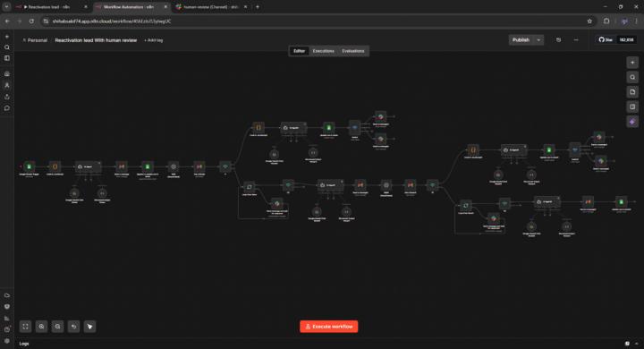Viewport: 644px width, 349px height.
Task: Open the add new item plus icon in n8n sidebar
Action: [7, 37]
